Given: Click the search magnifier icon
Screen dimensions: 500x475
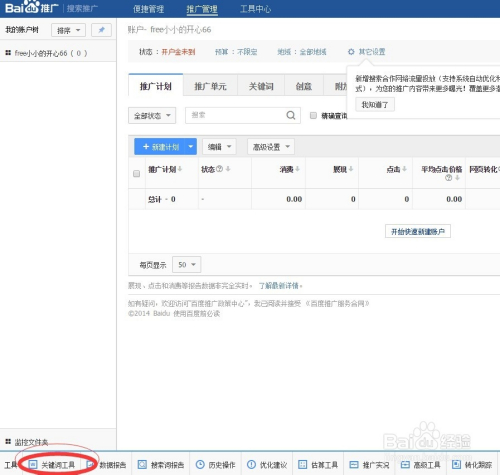Looking at the screenshot, I should pyautogui.click(x=291, y=115).
